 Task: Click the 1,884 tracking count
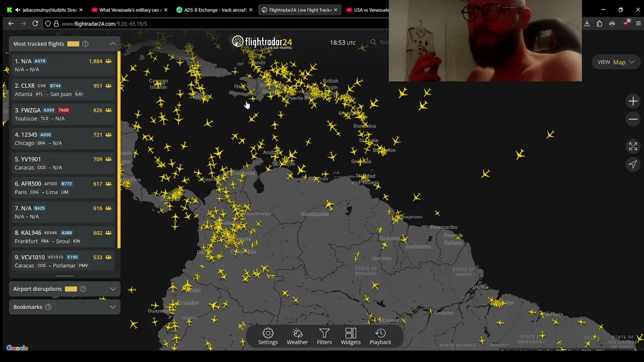[x=96, y=61]
